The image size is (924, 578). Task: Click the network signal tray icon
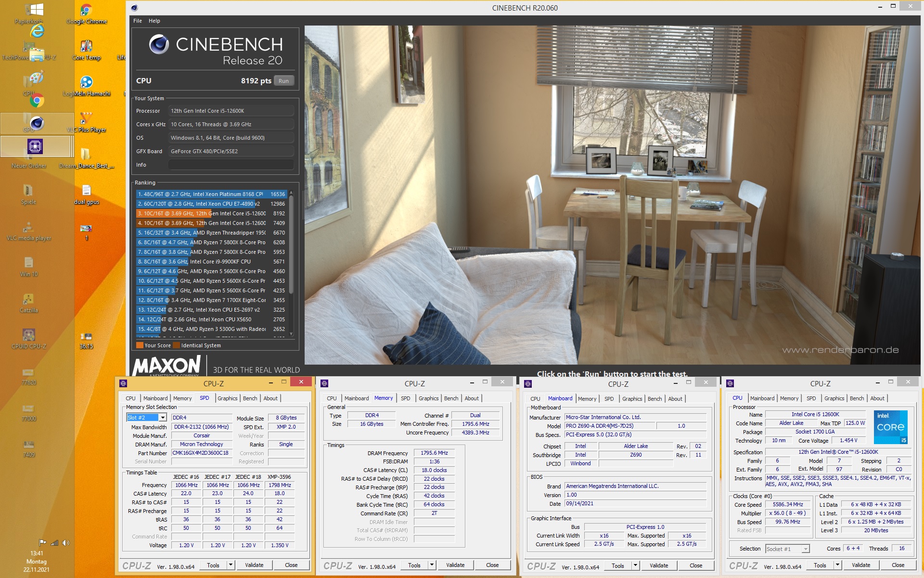pyautogui.click(x=54, y=542)
